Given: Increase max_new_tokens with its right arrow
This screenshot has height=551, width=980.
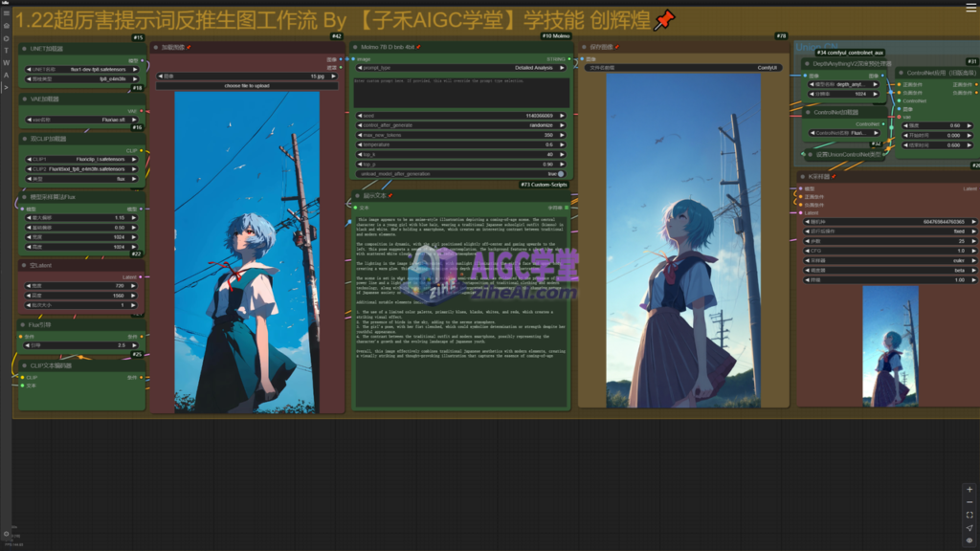Looking at the screenshot, I should click(562, 135).
